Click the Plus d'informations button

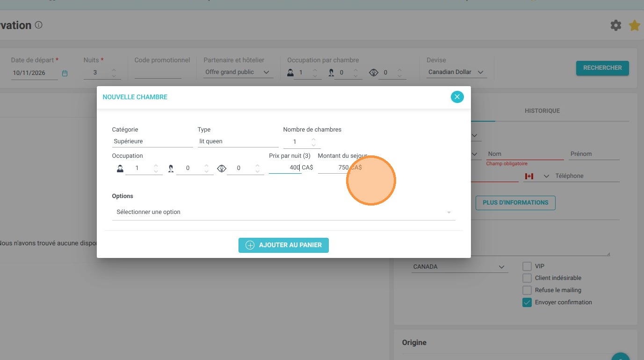[515, 203]
